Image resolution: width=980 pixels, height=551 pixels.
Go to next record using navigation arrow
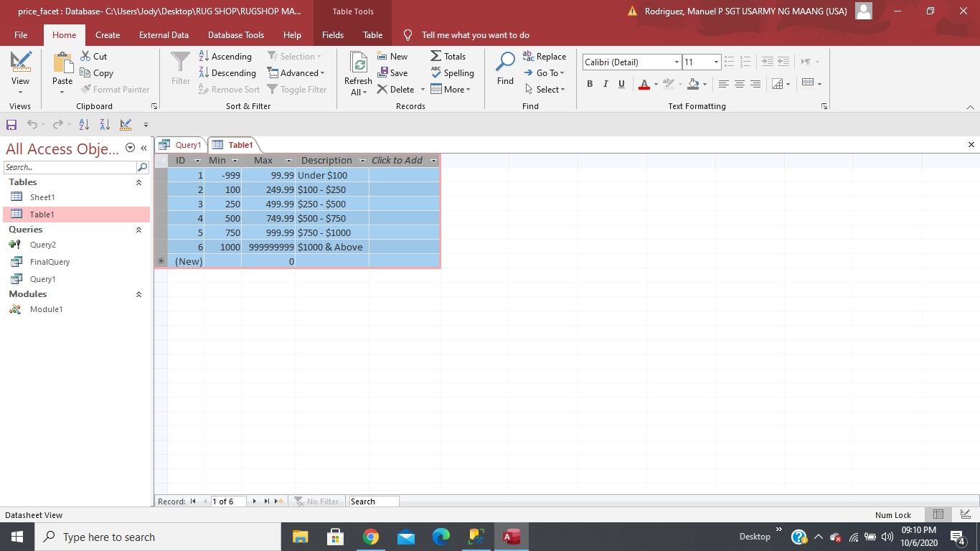254,501
